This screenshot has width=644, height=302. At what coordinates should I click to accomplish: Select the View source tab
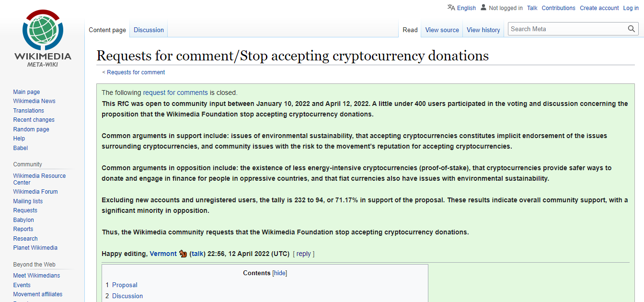(x=442, y=30)
